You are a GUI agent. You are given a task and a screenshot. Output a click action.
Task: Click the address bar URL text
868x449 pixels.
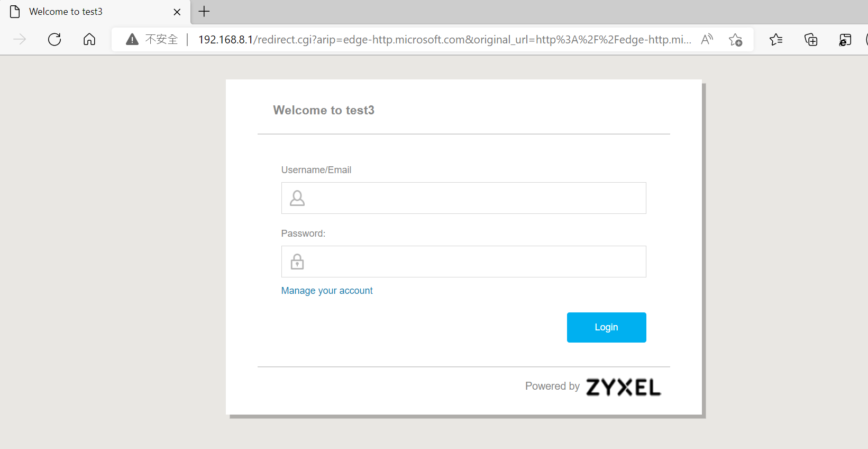tap(444, 40)
